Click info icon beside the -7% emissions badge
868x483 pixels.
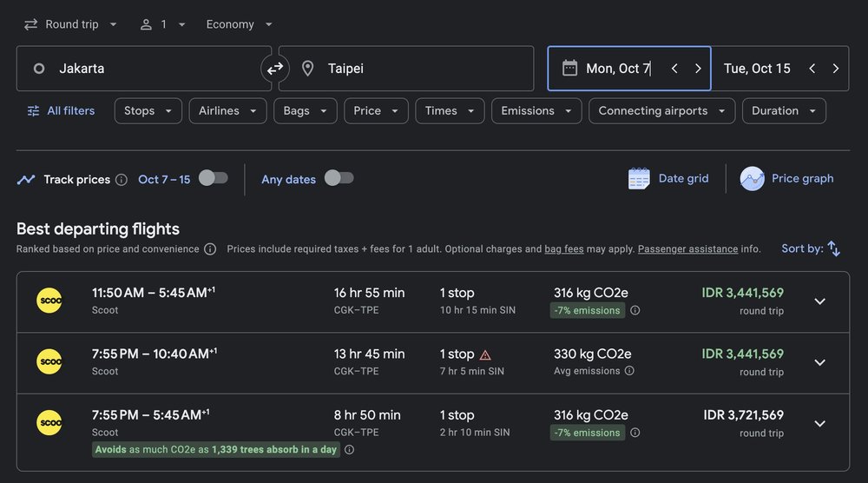(x=635, y=311)
